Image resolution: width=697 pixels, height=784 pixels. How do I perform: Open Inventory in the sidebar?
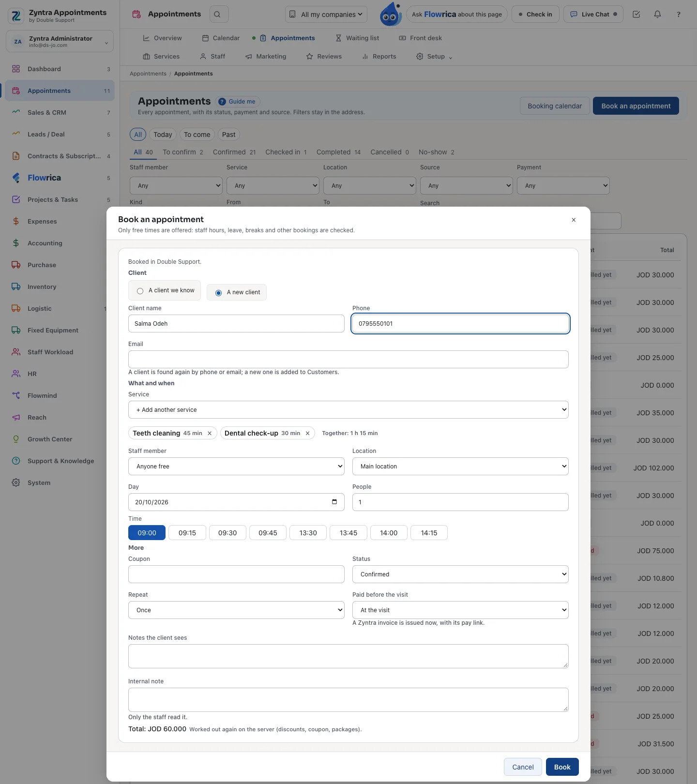click(x=60, y=286)
